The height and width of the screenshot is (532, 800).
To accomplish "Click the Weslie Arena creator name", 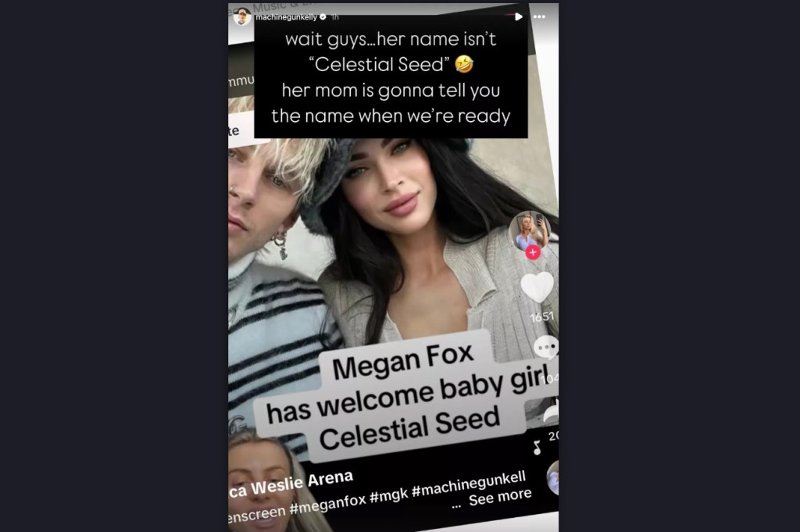I will 302,483.
